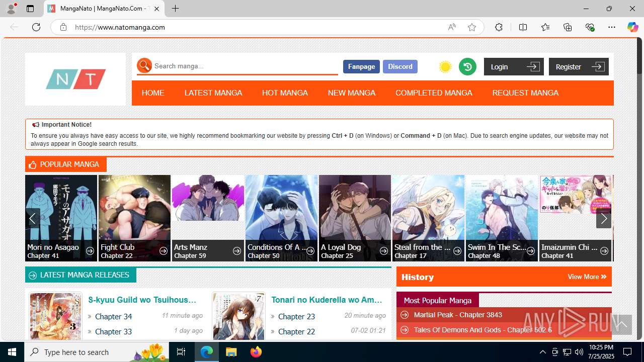Click arrow icon on Fight Club card
Image resolution: width=644 pixels, height=362 pixels.
(164, 251)
